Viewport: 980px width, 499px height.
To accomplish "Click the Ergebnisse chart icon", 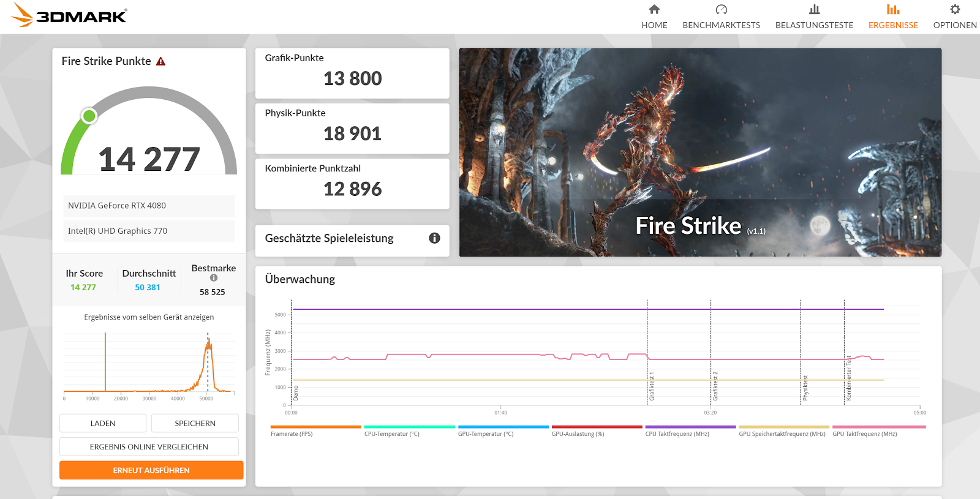I will 893,9.
